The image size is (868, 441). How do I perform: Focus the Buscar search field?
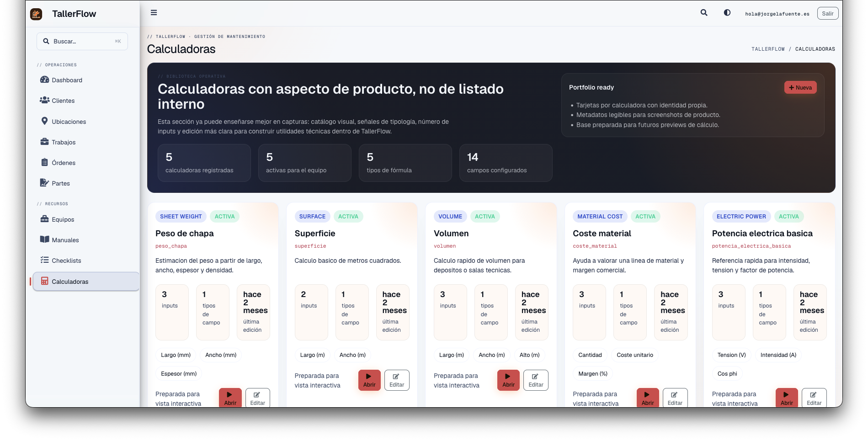(x=82, y=41)
